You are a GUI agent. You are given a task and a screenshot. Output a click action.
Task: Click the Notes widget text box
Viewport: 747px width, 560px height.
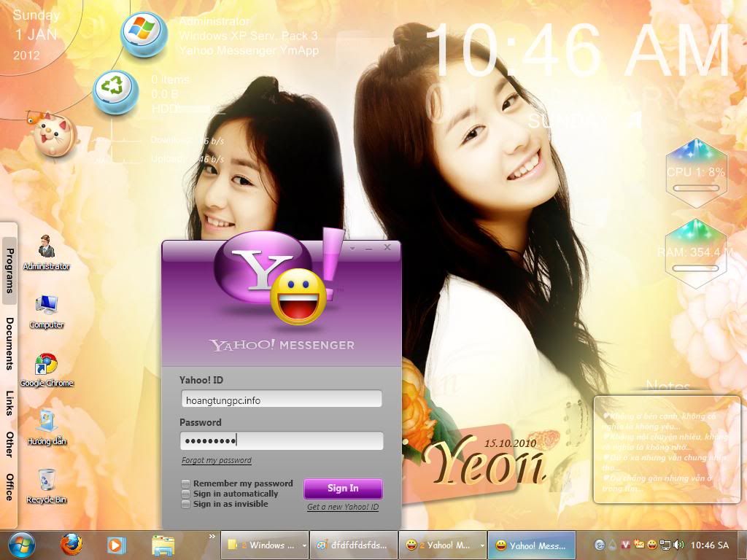click(667, 450)
